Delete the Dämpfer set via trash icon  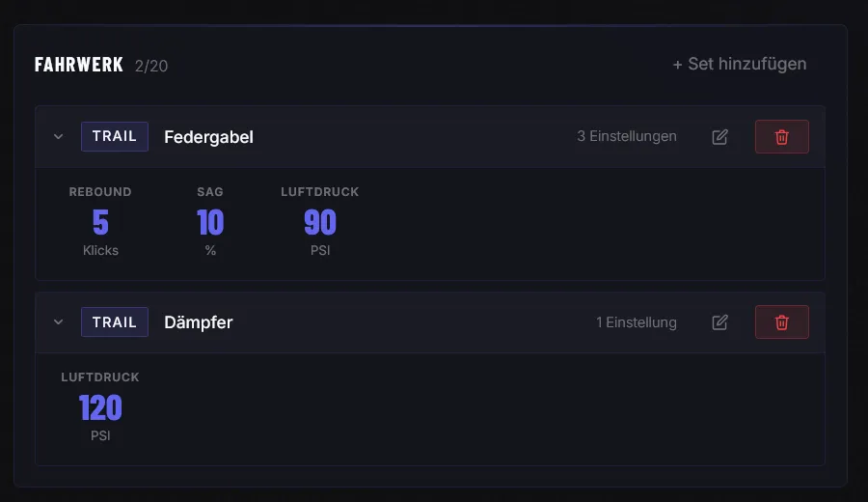pos(781,322)
